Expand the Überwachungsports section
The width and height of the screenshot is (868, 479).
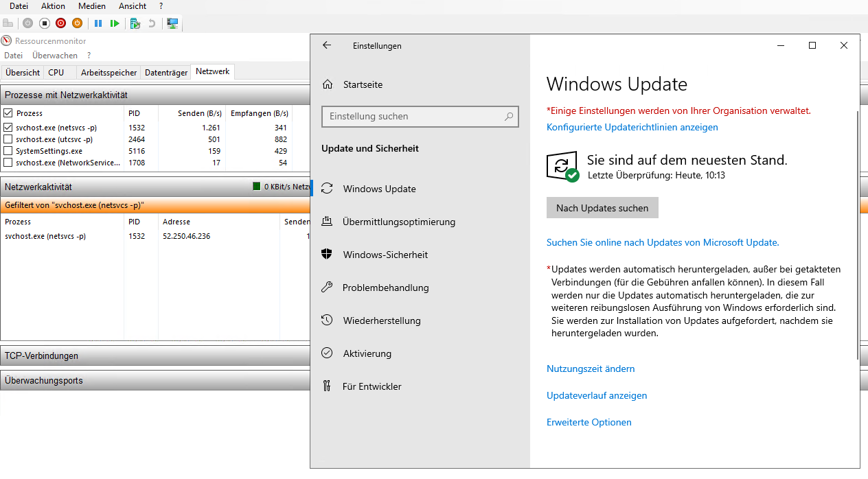point(155,380)
